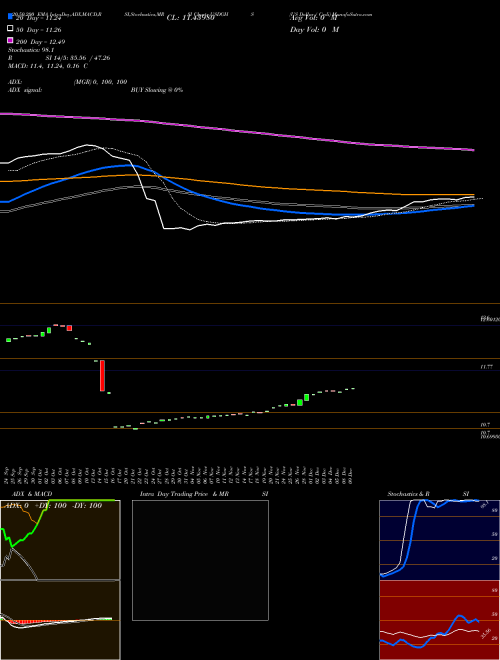This screenshot has width=500, height=660.
Task: Click the 'Stochastics & R SI' panel title
Action: point(428,494)
